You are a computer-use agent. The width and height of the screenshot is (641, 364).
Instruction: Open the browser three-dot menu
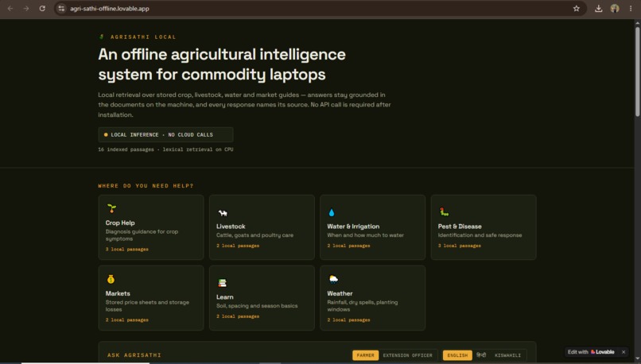[631, 8]
